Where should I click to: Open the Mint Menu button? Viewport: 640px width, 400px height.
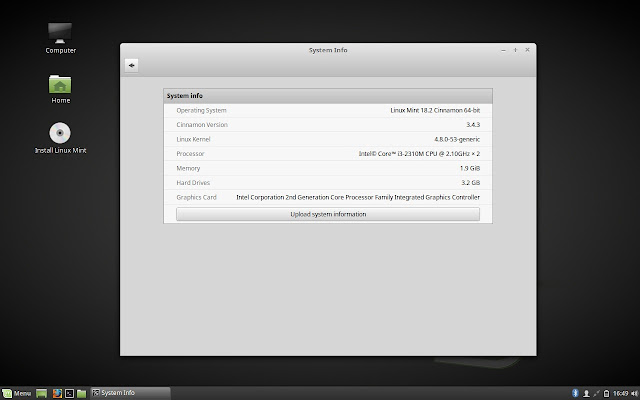[17, 393]
